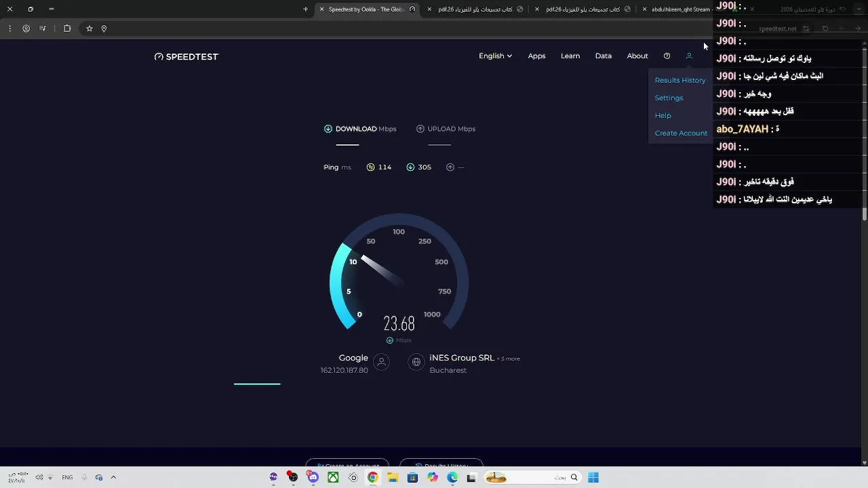Screen dimensions: 868x488
Task: Open the browser three-dot menu
Action: [x=9, y=28]
